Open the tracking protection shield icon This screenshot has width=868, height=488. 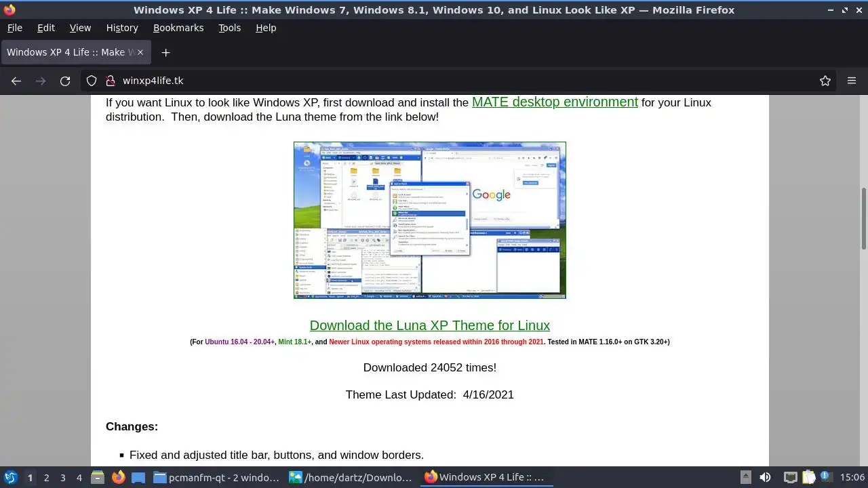click(92, 81)
